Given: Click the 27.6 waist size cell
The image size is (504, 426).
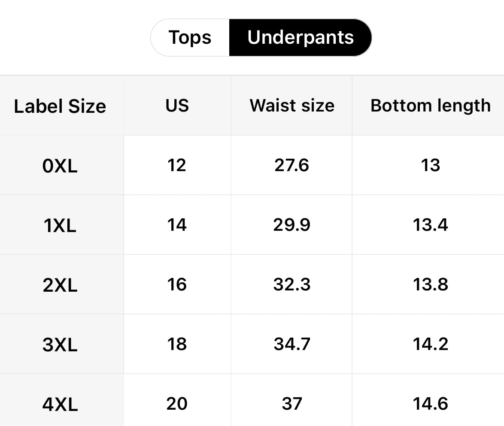Looking at the screenshot, I should click(292, 165).
